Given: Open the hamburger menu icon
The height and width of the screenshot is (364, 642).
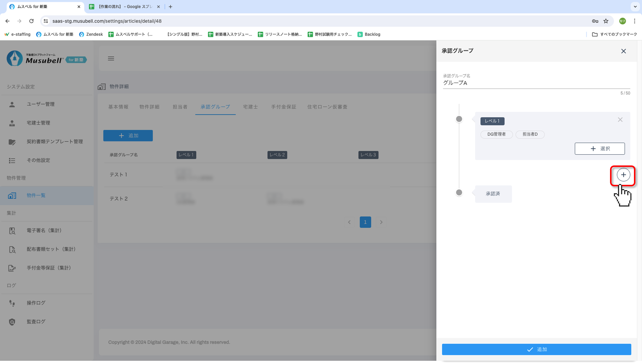Looking at the screenshot, I should pyautogui.click(x=111, y=58).
